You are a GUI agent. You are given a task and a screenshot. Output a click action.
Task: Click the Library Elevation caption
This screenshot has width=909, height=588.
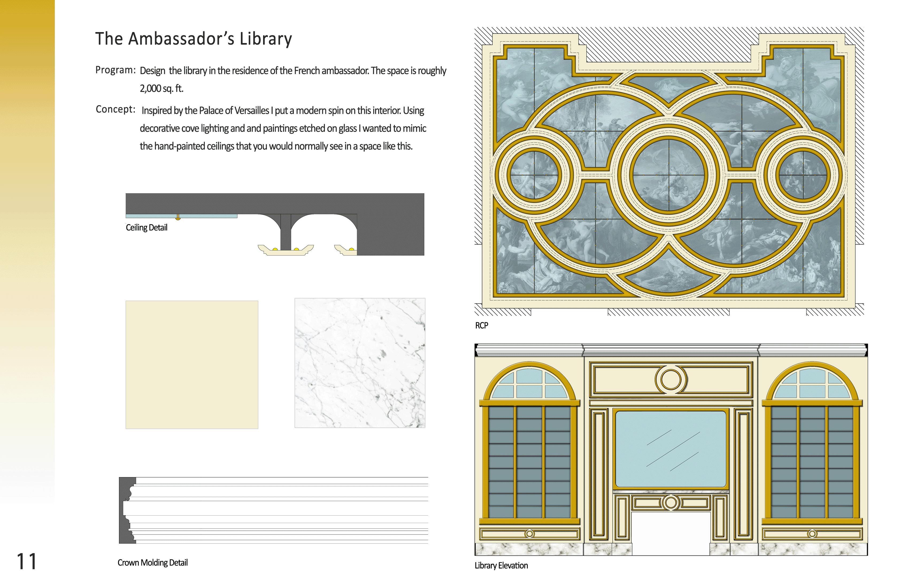tap(501, 566)
